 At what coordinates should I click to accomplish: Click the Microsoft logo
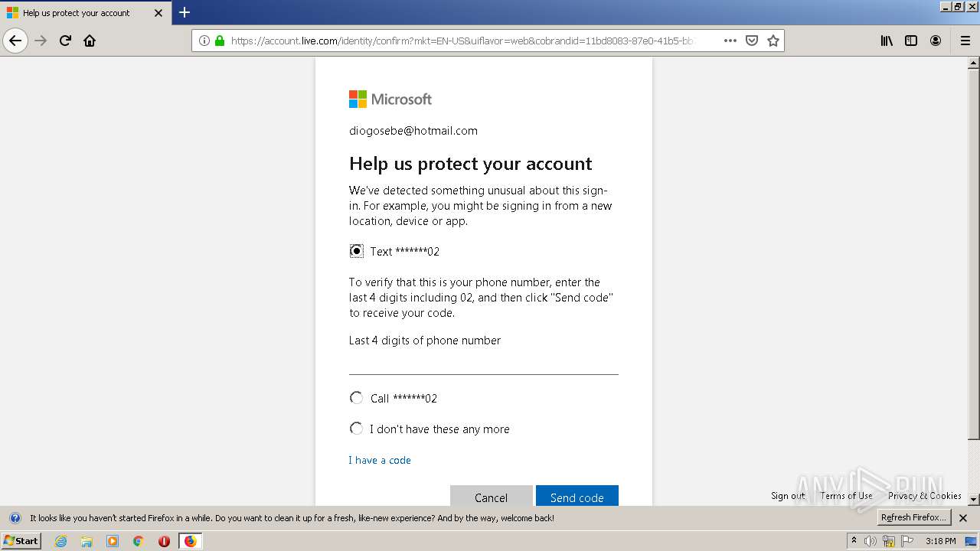pos(390,99)
